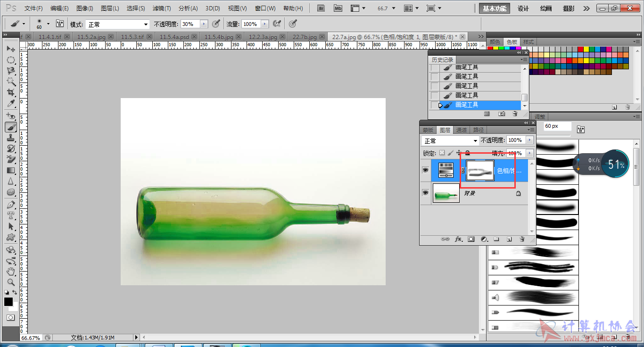Create new snapshot in History panel

tap(502, 114)
